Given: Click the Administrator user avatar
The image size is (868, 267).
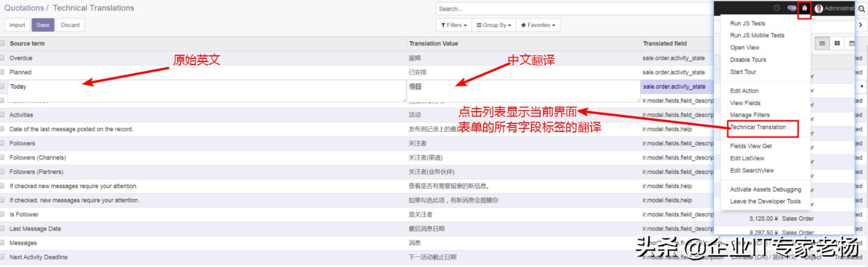Looking at the screenshot, I should pyautogui.click(x=818, y=9).
